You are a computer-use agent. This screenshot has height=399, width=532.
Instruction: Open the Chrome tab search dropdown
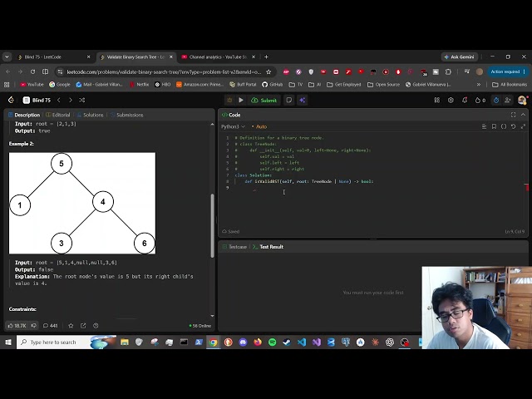click(x=7, y=57)
